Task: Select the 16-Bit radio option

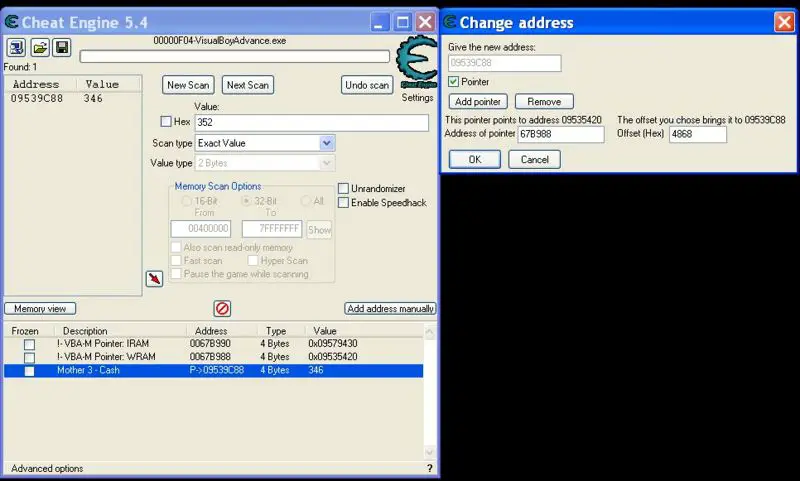Action: tap(187, 201)
